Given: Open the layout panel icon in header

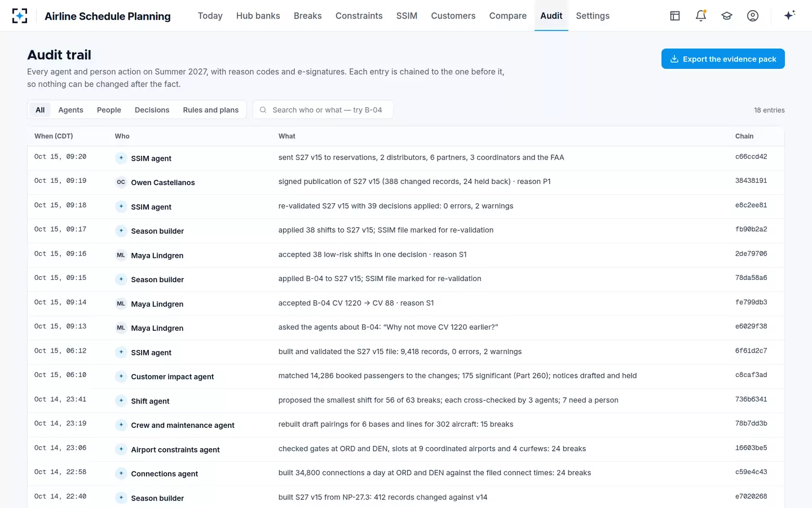Looking at the screenshot, I should [x=675, y=16].
